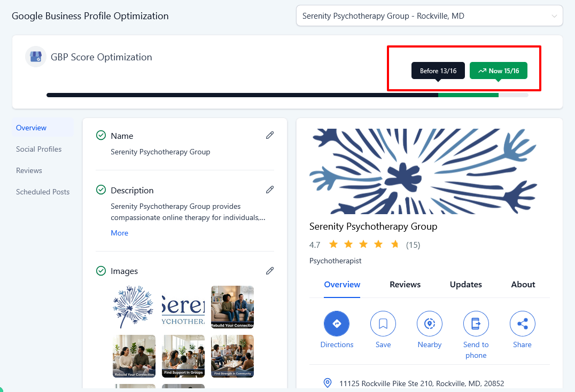Viewport: 575px width, 392px height.
Task: Click the address map pin icon
Action: 328,383
